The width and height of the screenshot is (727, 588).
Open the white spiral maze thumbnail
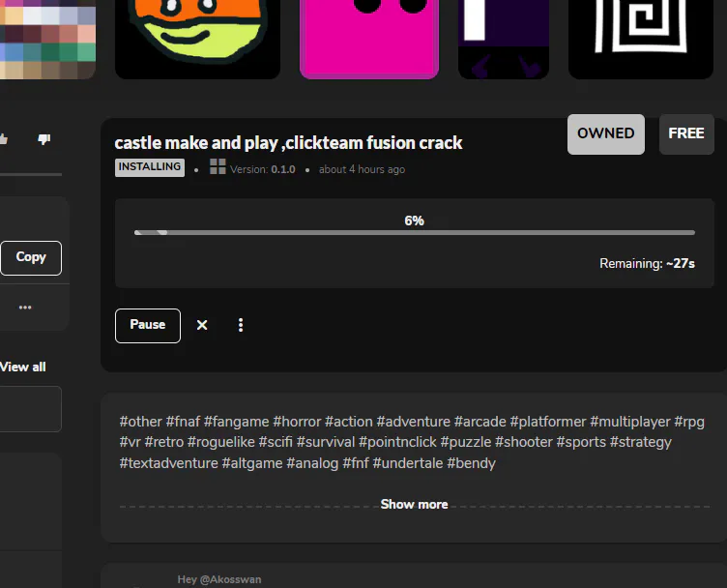(x=640, y=40)
